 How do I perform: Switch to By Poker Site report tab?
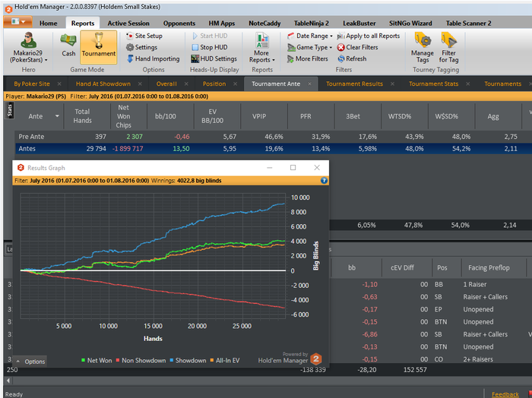(x=32, y=84)
